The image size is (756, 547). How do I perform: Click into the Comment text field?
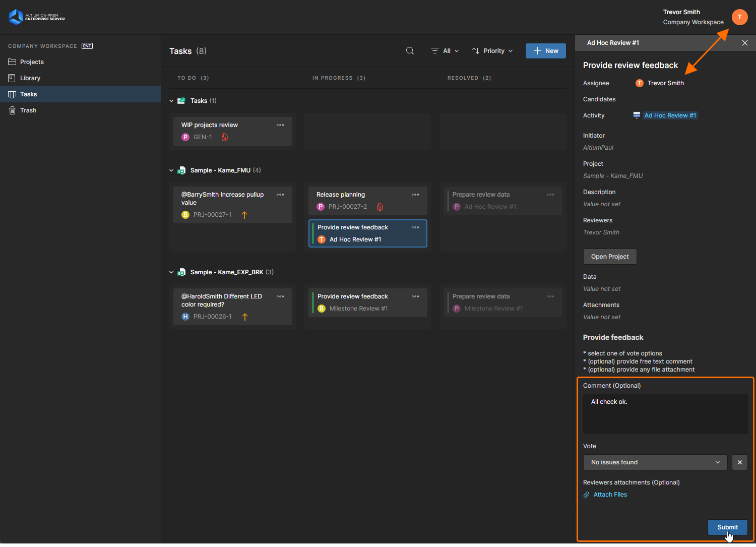click(665, 414)
